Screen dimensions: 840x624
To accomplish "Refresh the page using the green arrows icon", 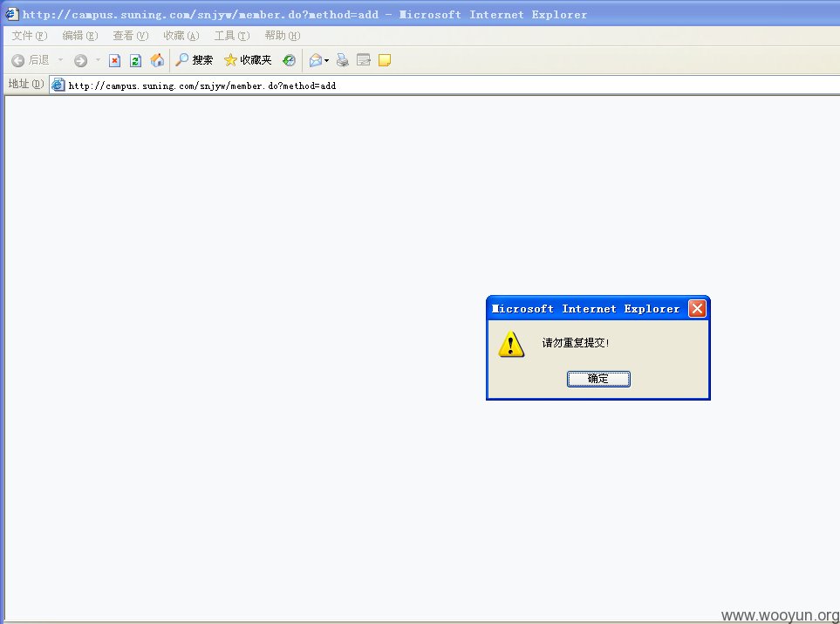I will tap(135, 60).
